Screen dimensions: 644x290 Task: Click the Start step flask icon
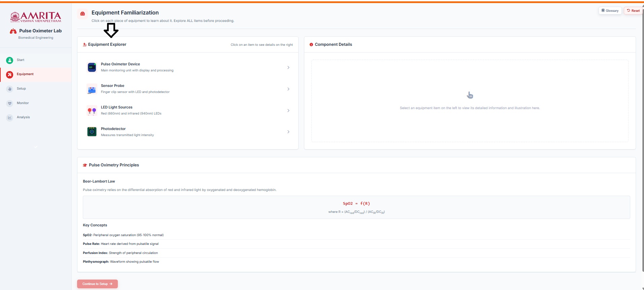(10, 60)
